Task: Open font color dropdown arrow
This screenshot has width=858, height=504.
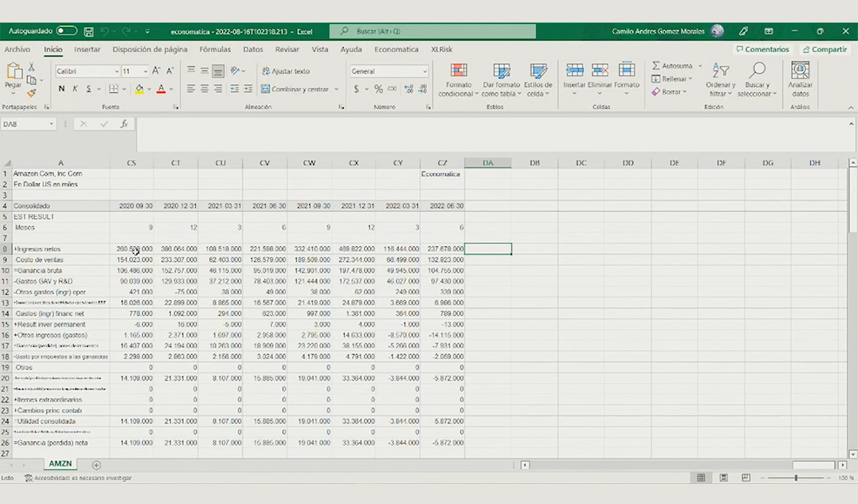Action: [x=171, y=89]
